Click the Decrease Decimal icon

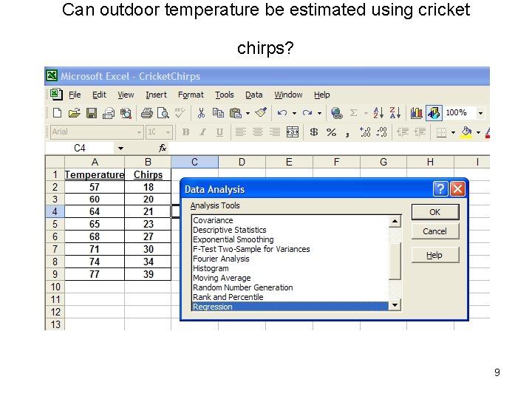[382, 132]
